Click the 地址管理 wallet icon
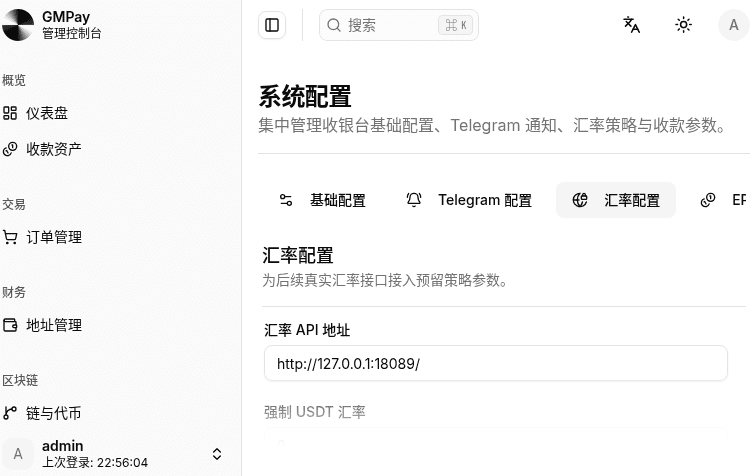Screen dimensions: 756x476 (10, 325)
